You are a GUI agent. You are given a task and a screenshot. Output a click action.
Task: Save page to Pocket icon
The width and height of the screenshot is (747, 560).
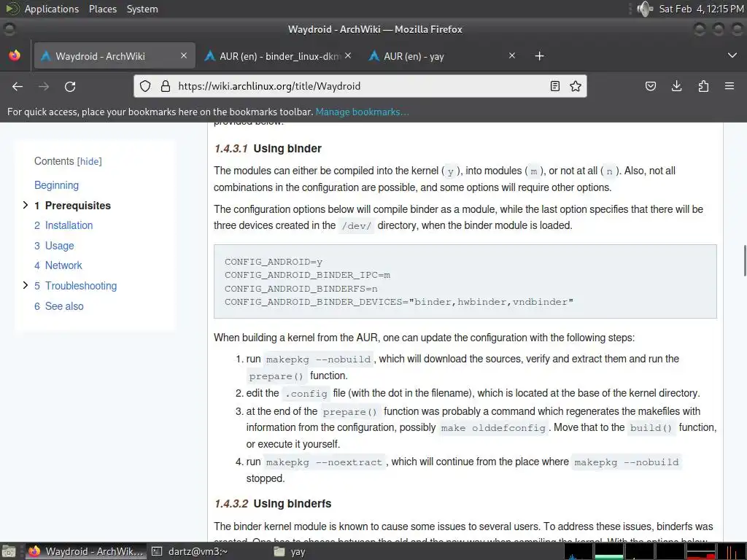tap(651, 86)
